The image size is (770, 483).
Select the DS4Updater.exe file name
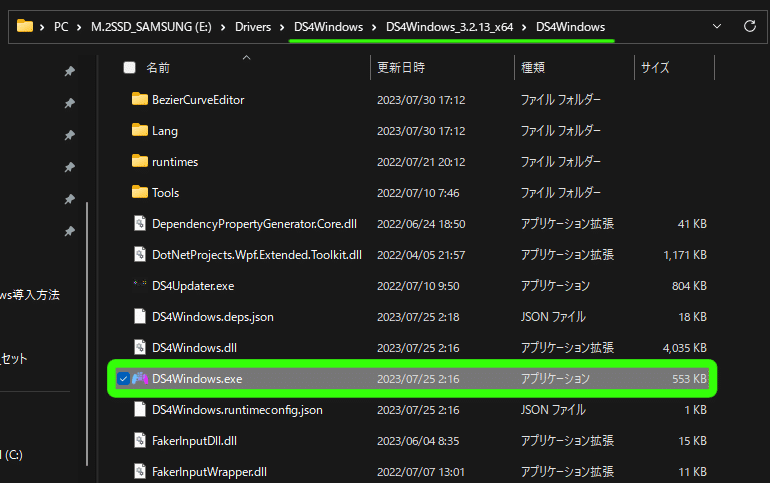pyautogui.click(x=193, y=286)
